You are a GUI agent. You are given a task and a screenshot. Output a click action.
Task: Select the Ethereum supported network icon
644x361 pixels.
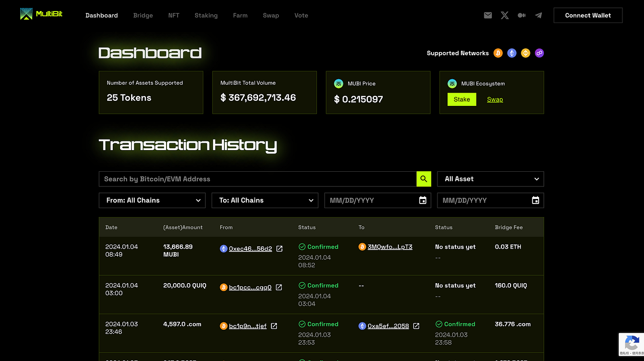pyautogui.click(x=512, y=53)
